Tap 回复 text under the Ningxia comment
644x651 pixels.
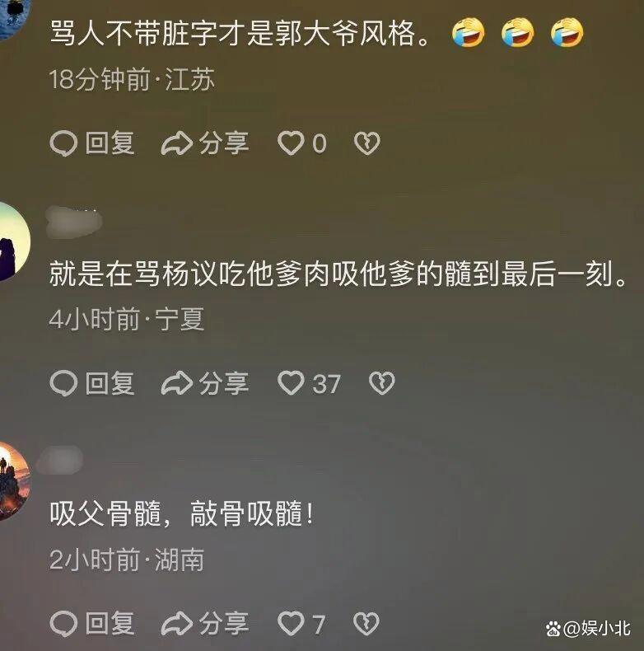tap(110, 383)
